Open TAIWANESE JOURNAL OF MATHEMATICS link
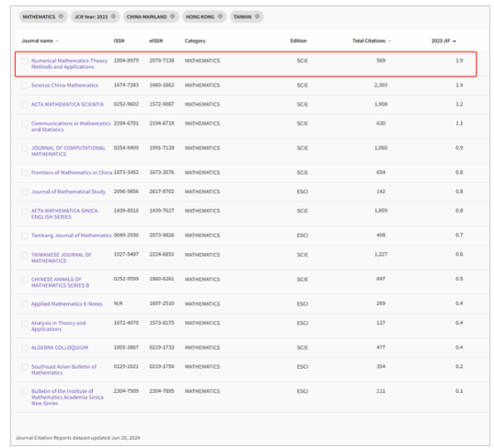The height and width of the screenshot is (448, 494). [x=62, y=258]
